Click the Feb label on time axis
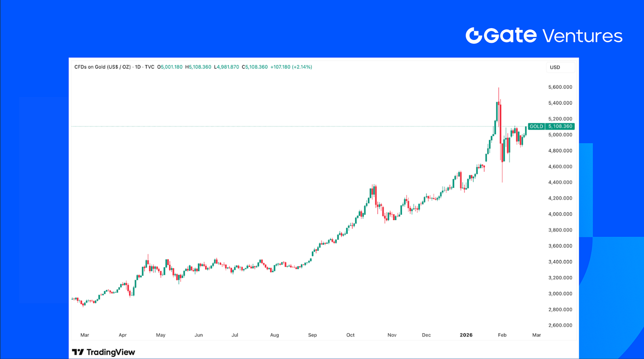This screenshot has width=644, height=359. pos(502,335)
